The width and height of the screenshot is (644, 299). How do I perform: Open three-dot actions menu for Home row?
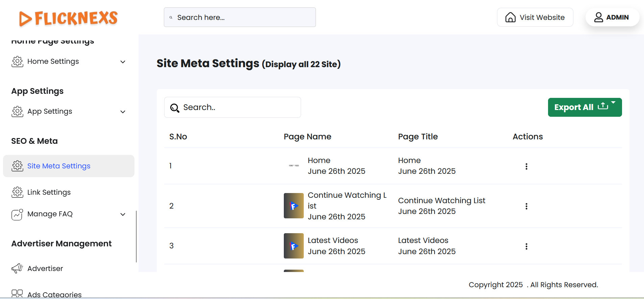[x=526, y=166]
